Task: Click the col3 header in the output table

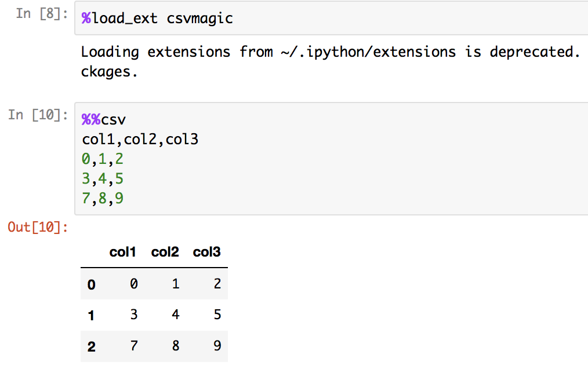Action: 206,252
